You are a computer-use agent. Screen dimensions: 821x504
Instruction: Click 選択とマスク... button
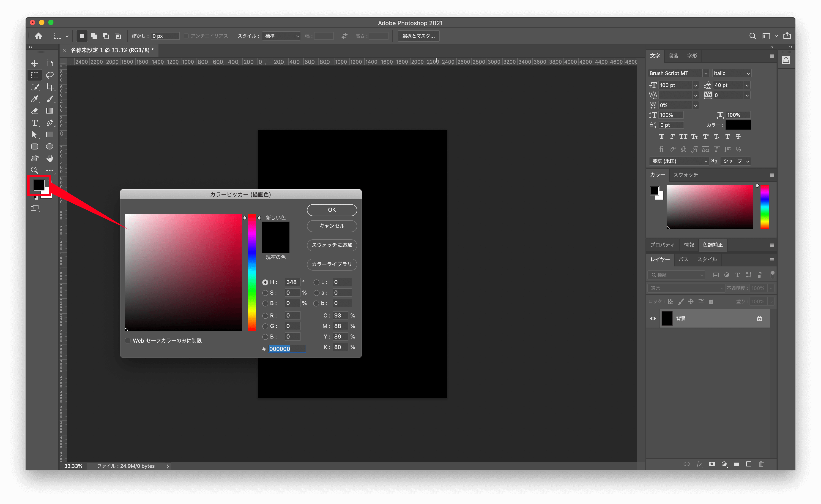pos(418,36)
